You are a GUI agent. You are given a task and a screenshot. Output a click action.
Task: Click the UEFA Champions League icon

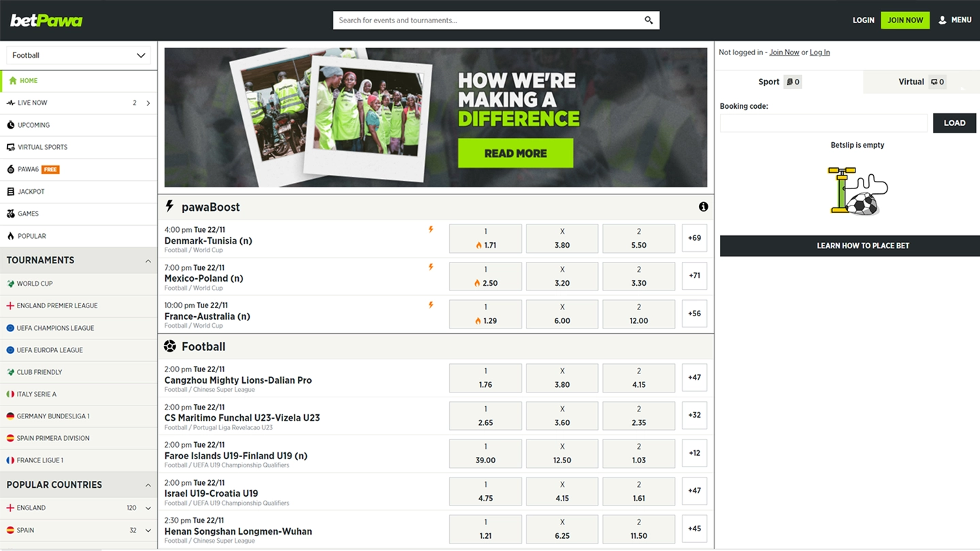click(x=10, y=328)
